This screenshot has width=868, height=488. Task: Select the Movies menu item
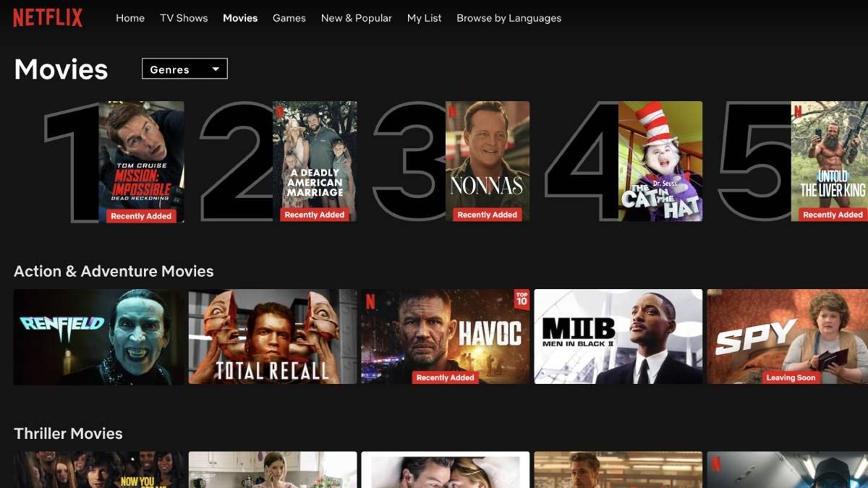coord(240,18)
